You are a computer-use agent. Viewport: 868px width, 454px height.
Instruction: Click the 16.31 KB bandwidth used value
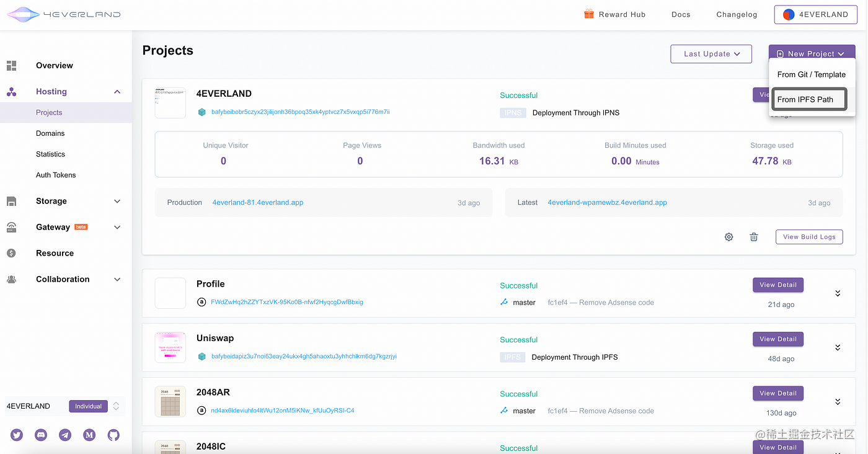(x=498, y=161)
